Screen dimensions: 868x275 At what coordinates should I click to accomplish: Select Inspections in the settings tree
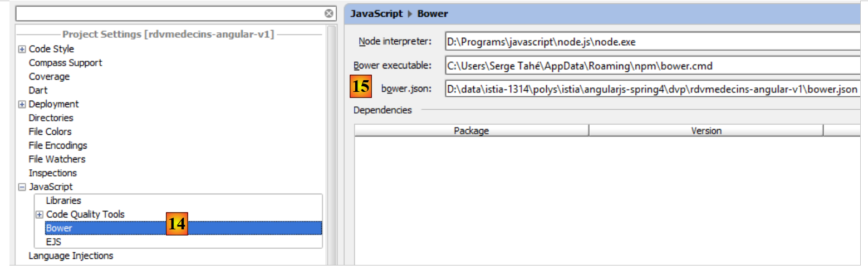(52, 173)
